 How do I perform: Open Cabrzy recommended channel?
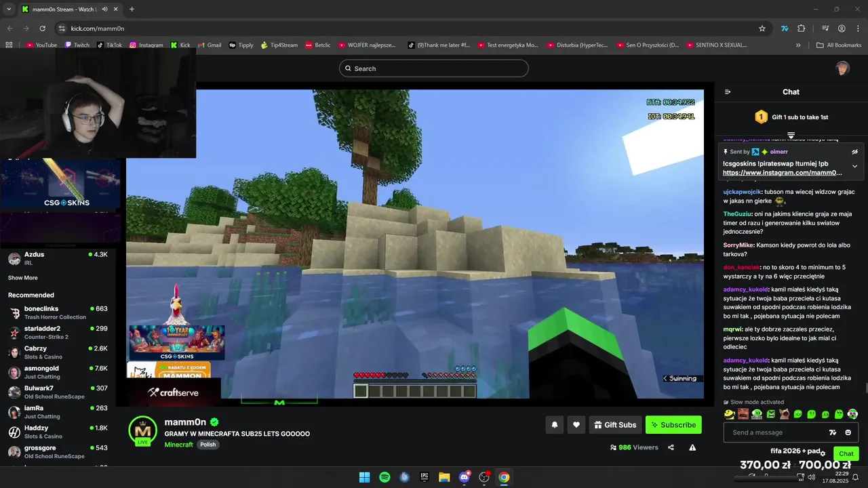click(58, 352)
